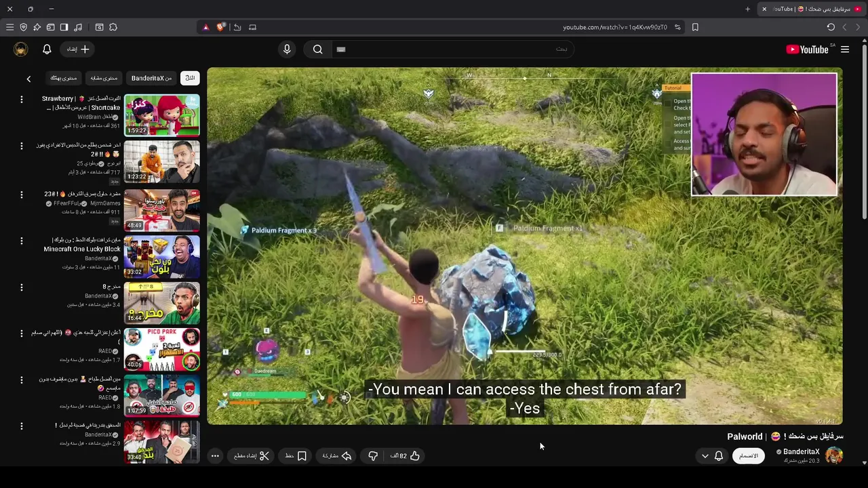Open the Leo AI sparkle icon
This screenshot has width=868, height=488.
click(37, 27)
